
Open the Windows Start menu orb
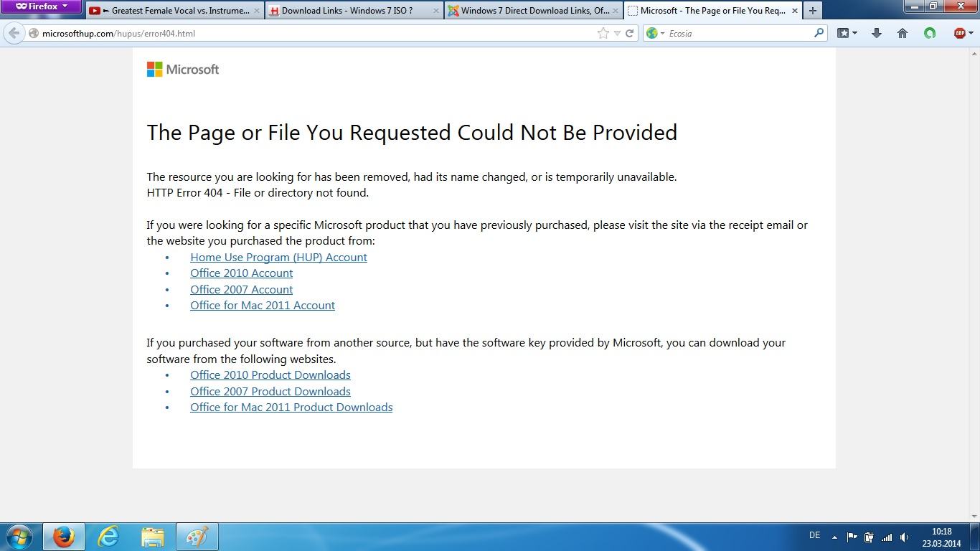click(18, 537)
